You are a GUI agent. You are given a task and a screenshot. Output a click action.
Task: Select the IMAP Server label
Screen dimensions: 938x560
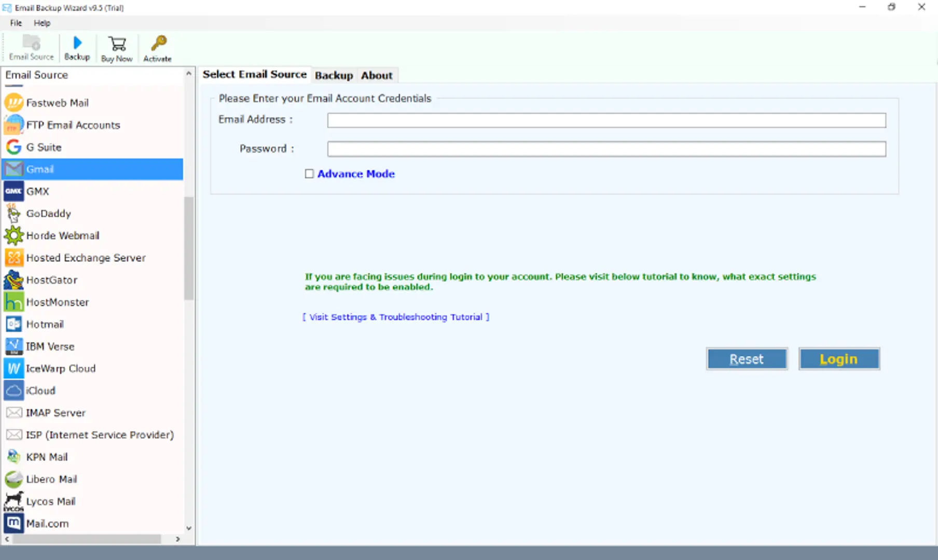[x=56, y=413]
